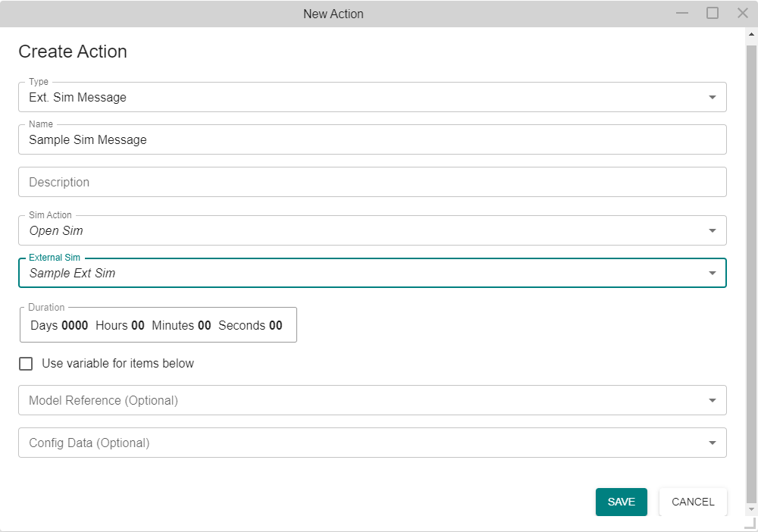Select the Minutes value in Duration
The height and width of the screenshot is (532, 758).
(x=204, y=326)
